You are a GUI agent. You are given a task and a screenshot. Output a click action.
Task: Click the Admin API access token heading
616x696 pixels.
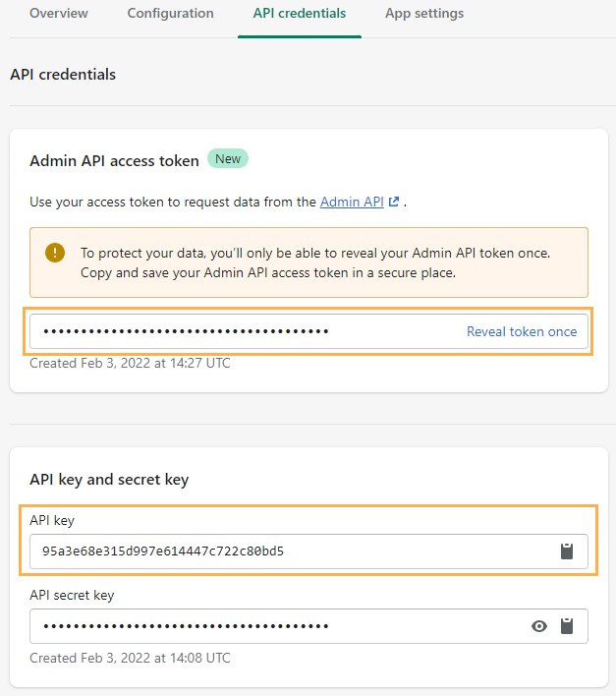tap(114, 160)
